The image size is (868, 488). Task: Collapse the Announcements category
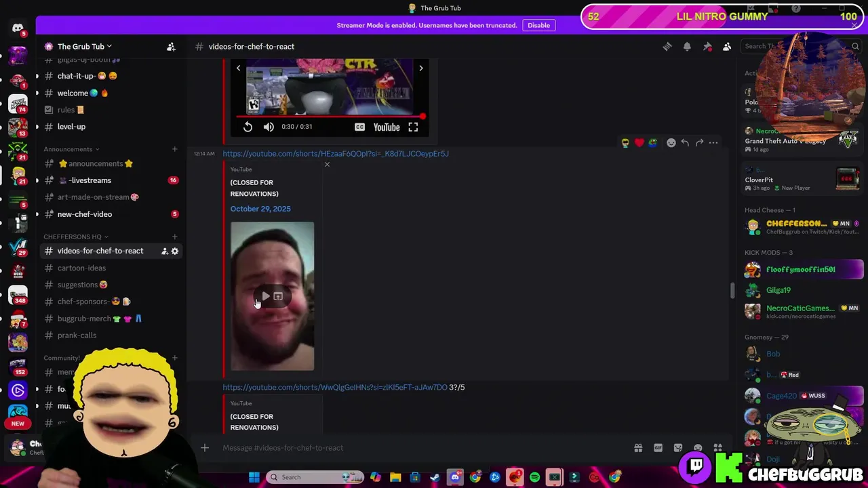72,149
